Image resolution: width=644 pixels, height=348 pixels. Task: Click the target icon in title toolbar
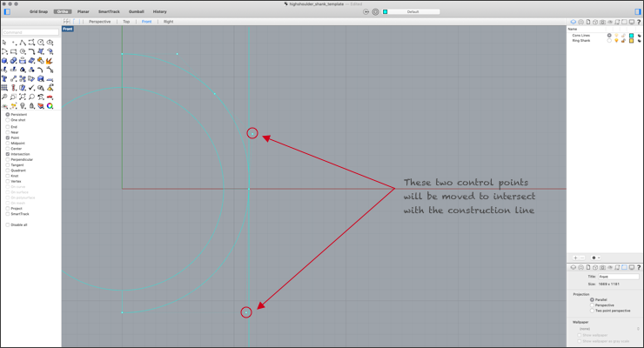375,12
